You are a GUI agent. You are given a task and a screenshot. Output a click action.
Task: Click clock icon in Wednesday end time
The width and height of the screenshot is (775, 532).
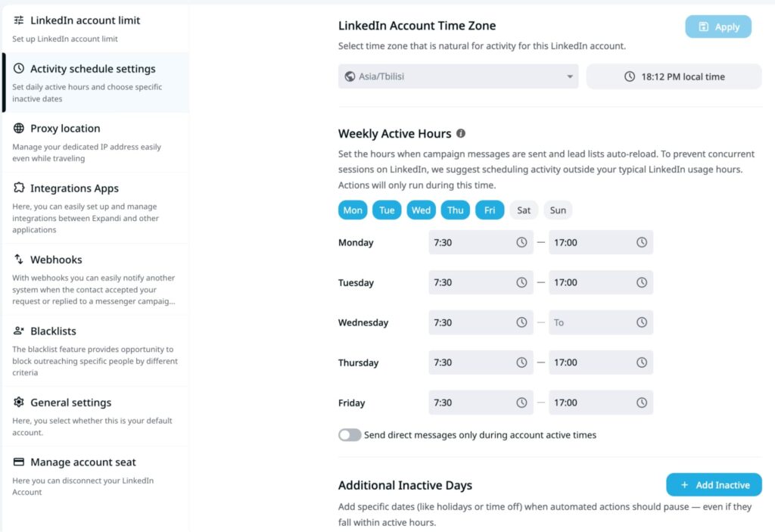[642, 322]
